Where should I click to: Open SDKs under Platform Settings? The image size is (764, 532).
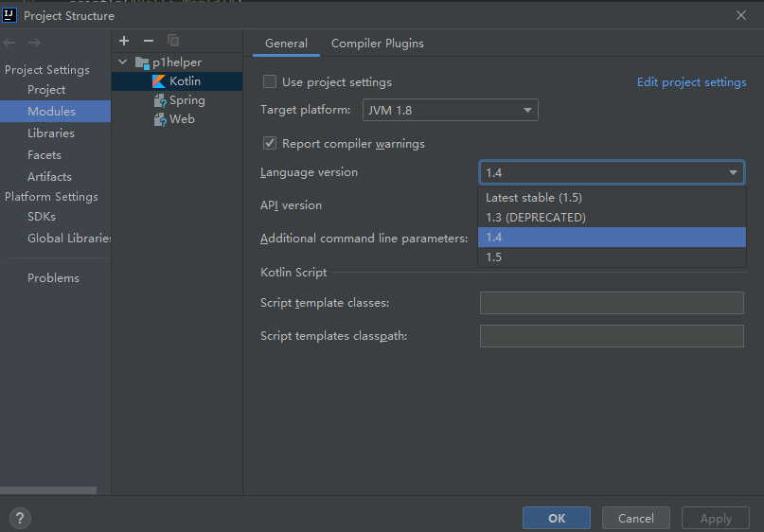(x=42, y=217)
